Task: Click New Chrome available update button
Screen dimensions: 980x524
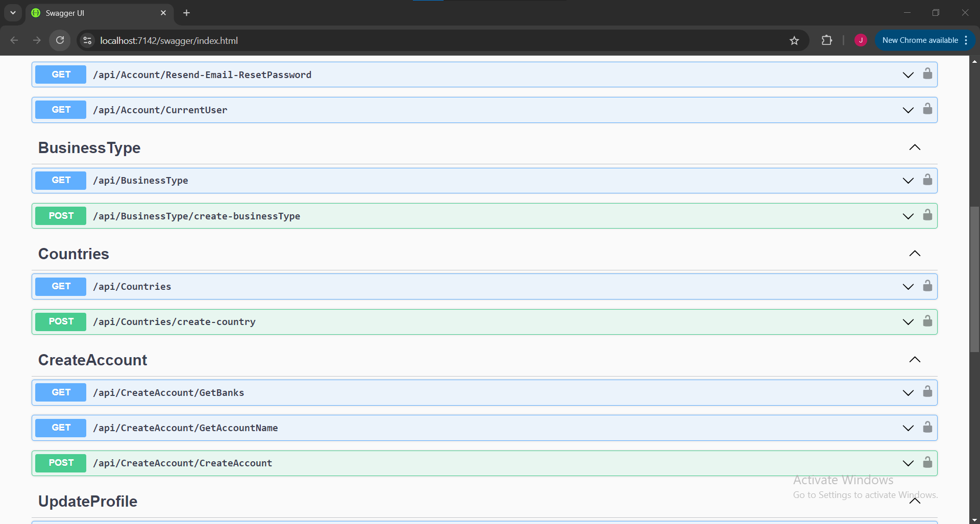Action: click(920, 40)
